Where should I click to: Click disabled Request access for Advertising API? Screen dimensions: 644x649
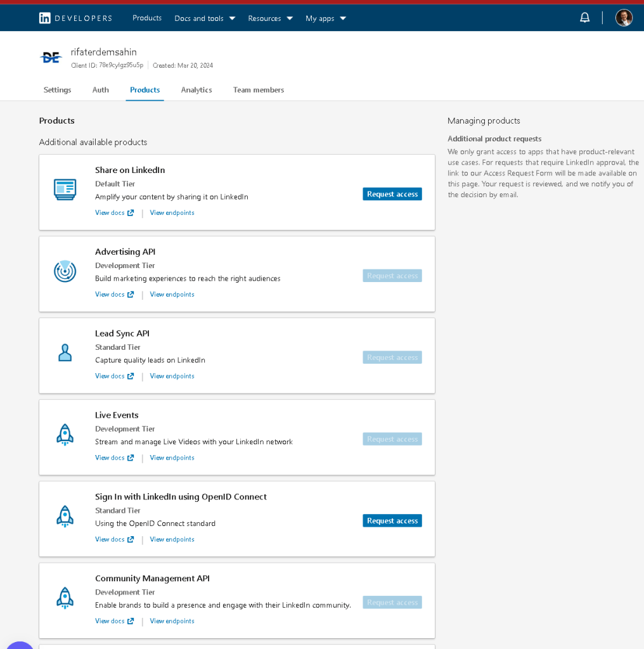392,276
